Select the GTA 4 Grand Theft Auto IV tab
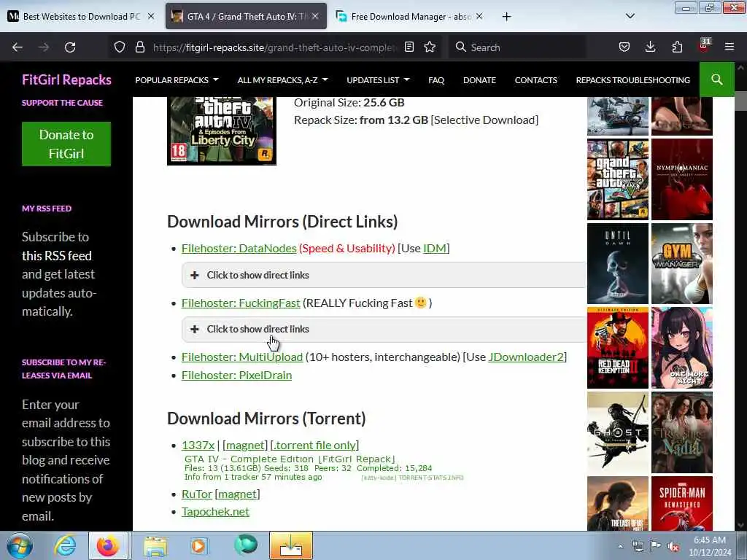Screen dimensions: 747x560 tap(246, 17)
